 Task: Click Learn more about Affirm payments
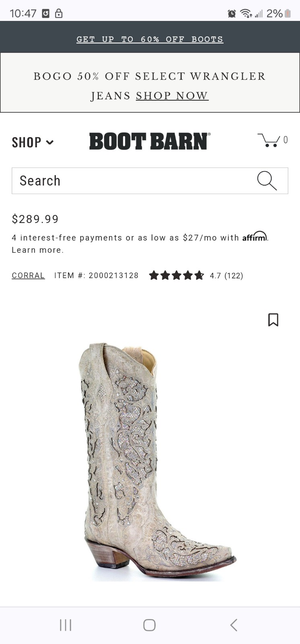(37, 250)
